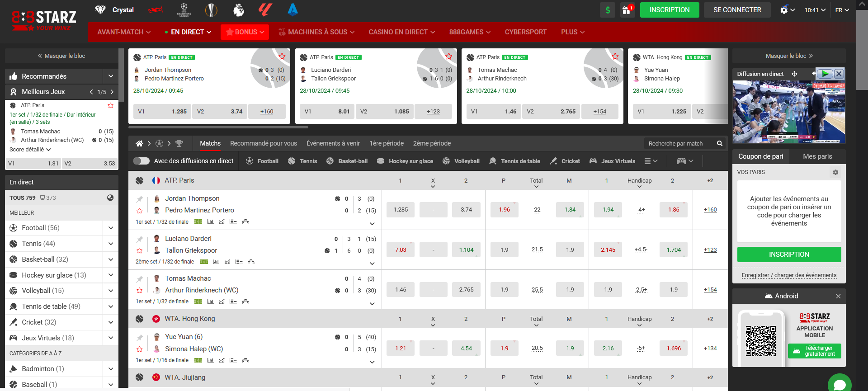The height and width of the screenshot is (391, 868).
Task: Click the trophy icon in breadcrumb
Action: (179, 143)
